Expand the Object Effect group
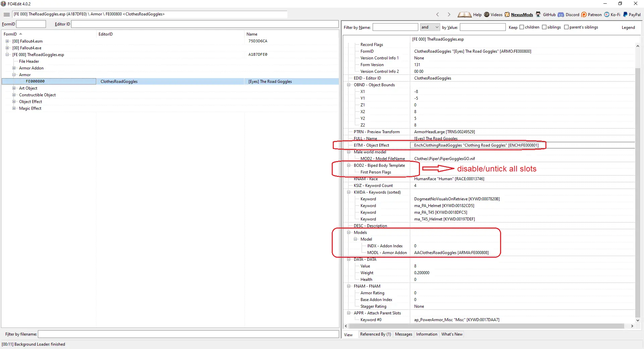 coord(14,102)
